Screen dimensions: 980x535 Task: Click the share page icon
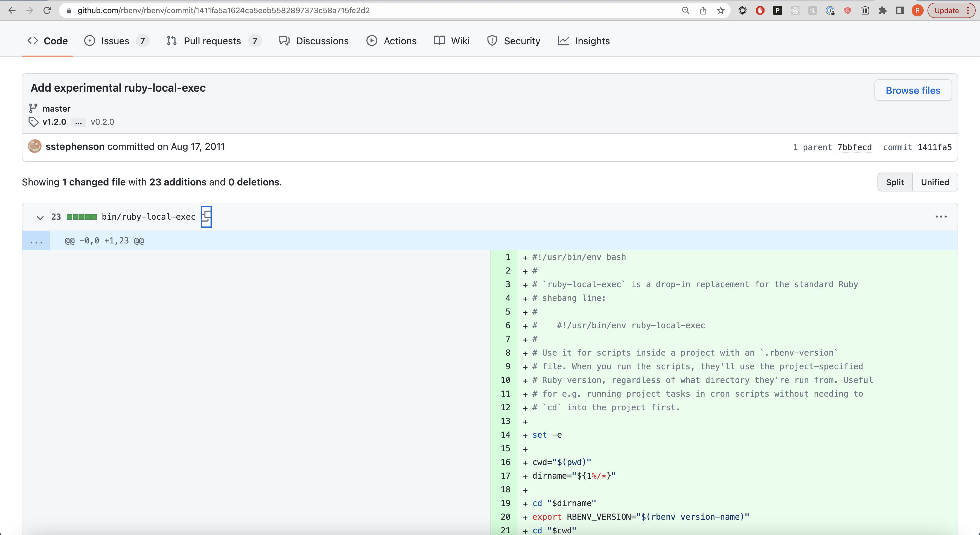point(703,11)
